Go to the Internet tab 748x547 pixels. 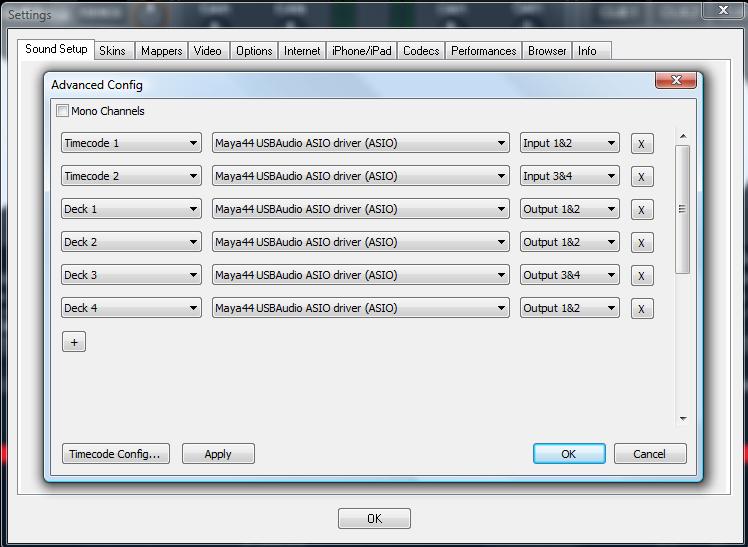tap(302, 51)
